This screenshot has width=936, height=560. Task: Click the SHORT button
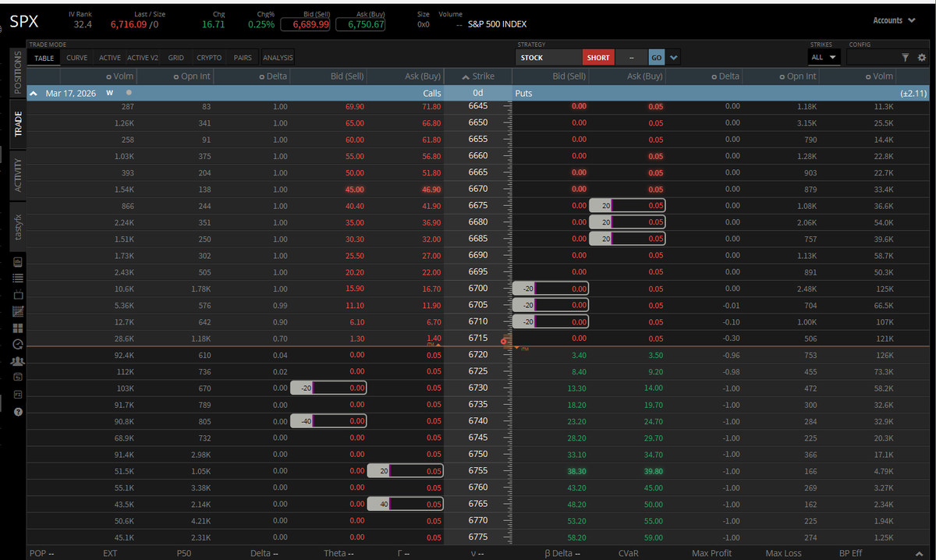(x=598, y=58)
